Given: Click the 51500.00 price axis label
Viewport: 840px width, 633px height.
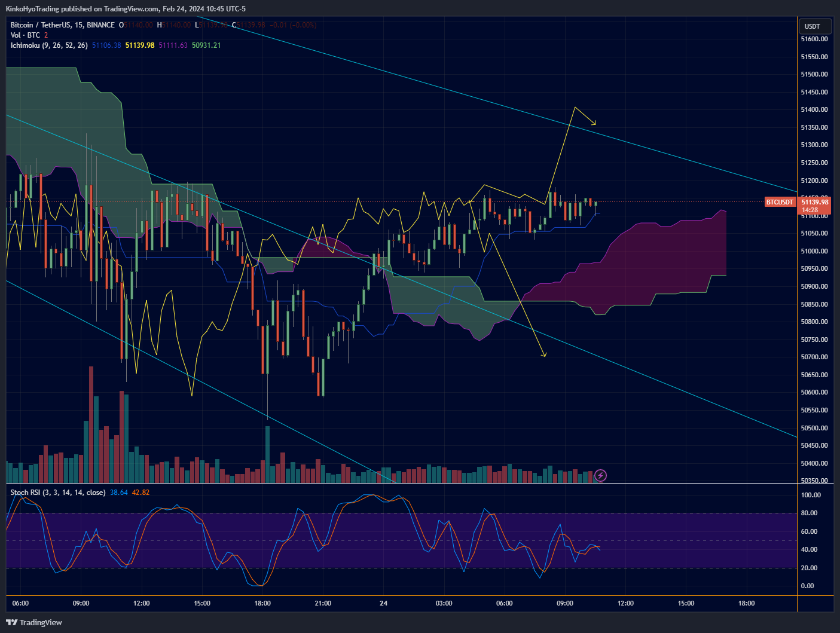Looking at the screenshot, I should coord(814,75).
